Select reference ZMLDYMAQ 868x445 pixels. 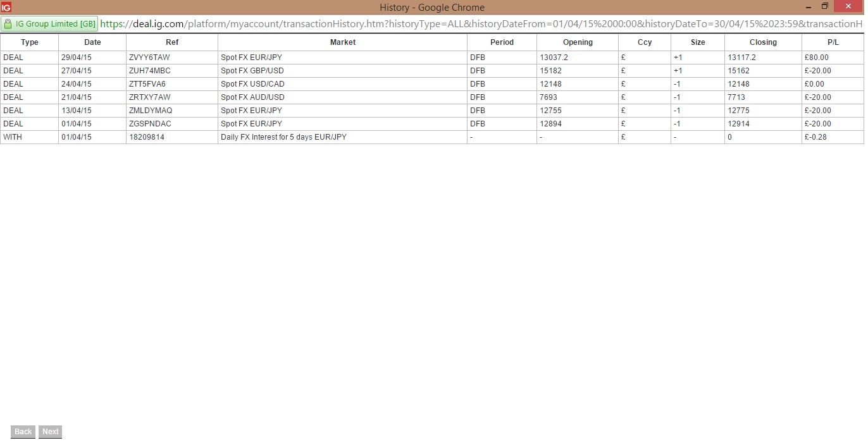click(x=151, y=111)
